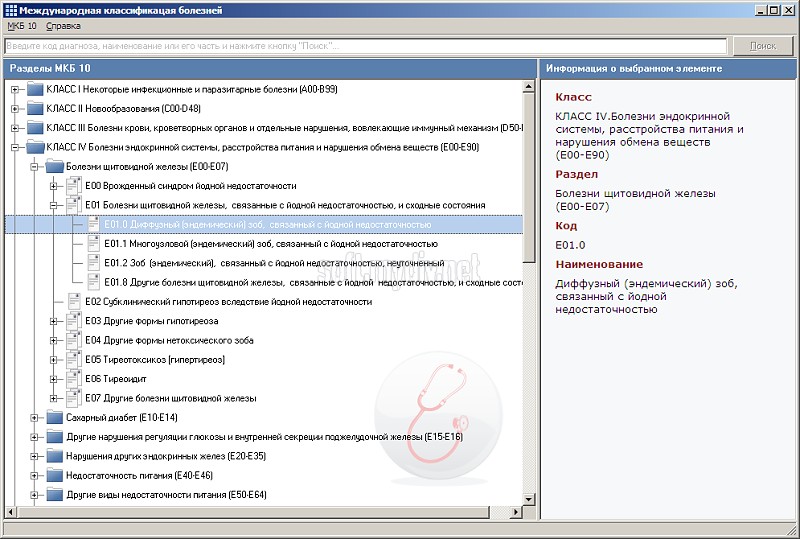Image resolution: width=800 pixels, height=539 pixels.
Task: Expand E06 Тиреоидит node
Action: coord(54,379)
